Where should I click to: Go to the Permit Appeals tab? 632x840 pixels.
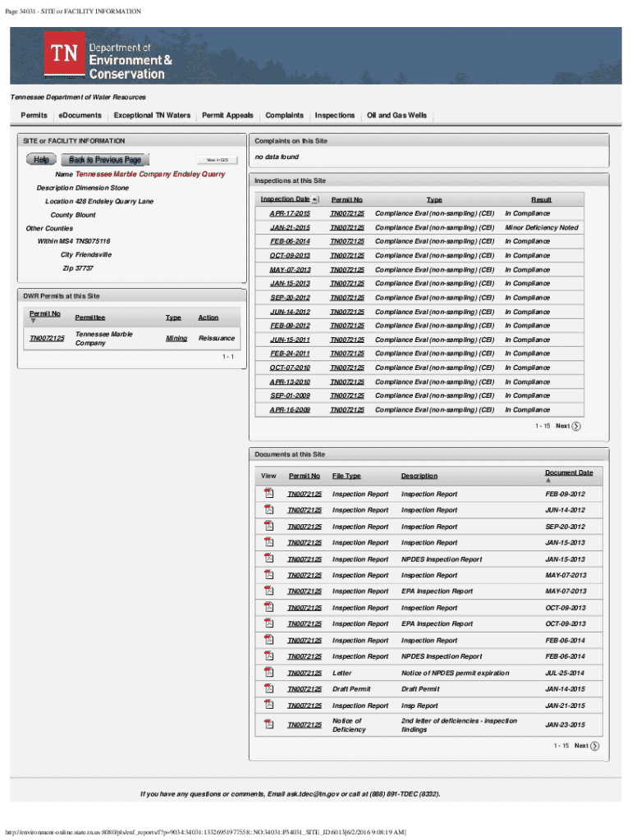pos(227,116)
